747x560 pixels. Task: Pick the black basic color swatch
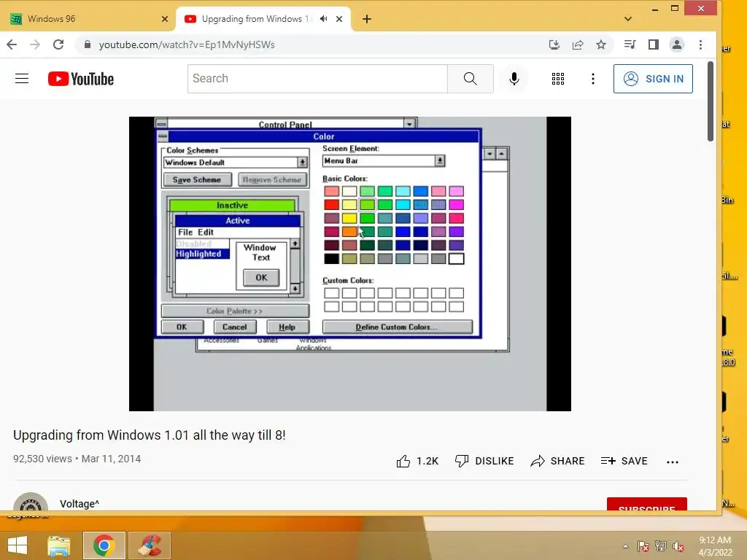click(x=332, y=259)
